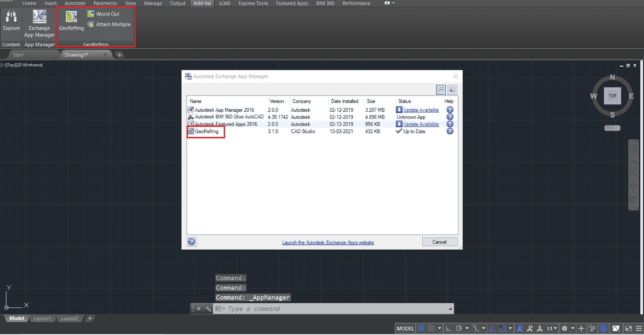
Task: Select the World Out tool
Action: [x=103, y=14]
